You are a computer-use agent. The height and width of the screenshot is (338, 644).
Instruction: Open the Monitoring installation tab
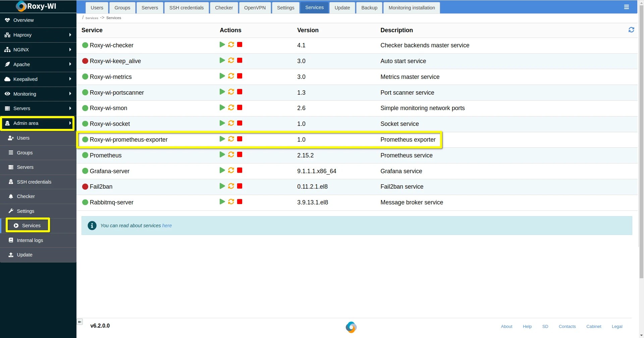pyautogui.click(x=412, y=8)
